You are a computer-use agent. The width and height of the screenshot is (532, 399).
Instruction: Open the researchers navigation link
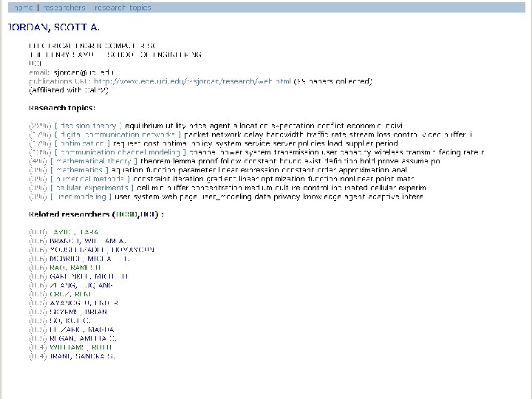64,7
